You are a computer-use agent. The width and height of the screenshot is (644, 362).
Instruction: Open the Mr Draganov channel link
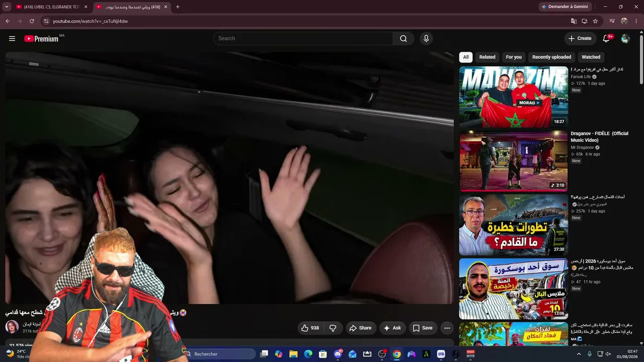point(582,148)
